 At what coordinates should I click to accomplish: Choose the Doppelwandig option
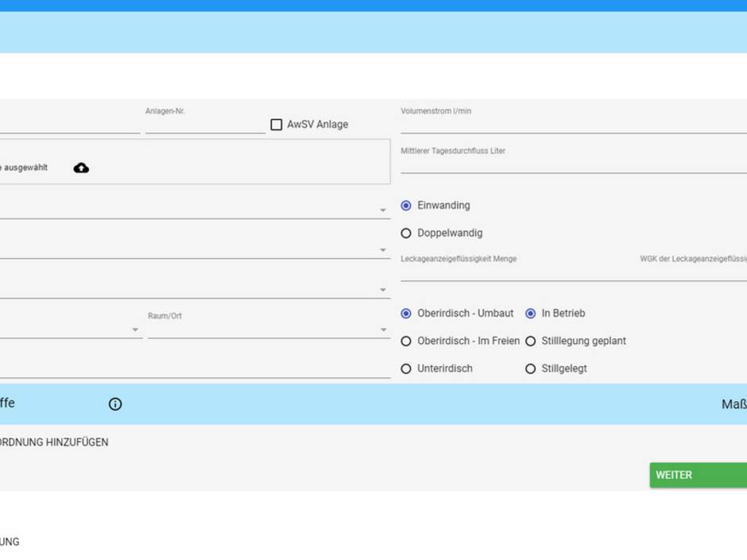click(x=406, y=234)
